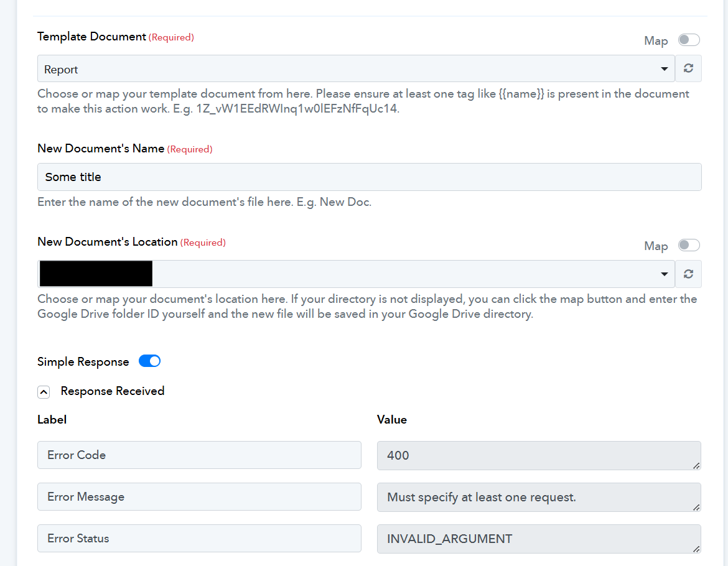Click resize handle of Error Message value box
Image resolution: width=728 pixels, height=566 pixels.
696,508
